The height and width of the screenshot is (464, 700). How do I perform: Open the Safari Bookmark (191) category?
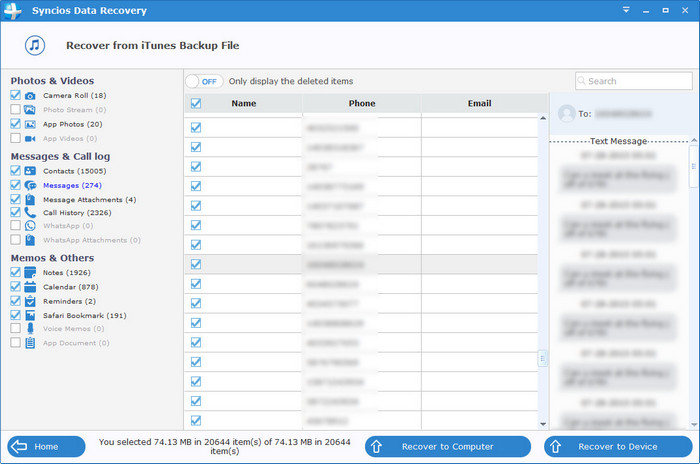(85, 315)
